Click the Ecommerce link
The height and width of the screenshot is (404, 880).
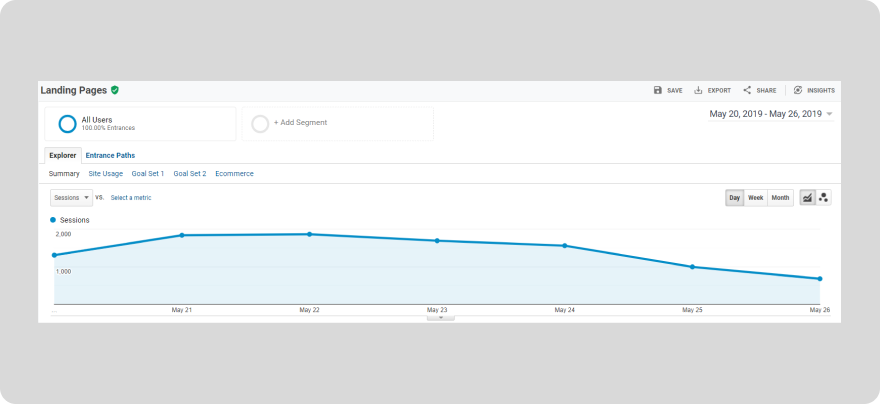(x=234, y=174)
